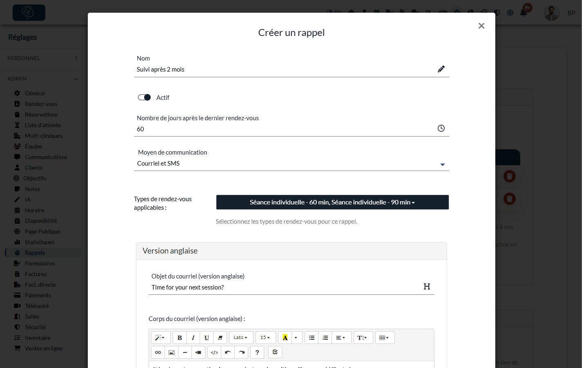Viewport: 588px width, 368px height.
Task: Open the font size 15 dropdown
Action: pyautogui.click(x=265, y=338)
